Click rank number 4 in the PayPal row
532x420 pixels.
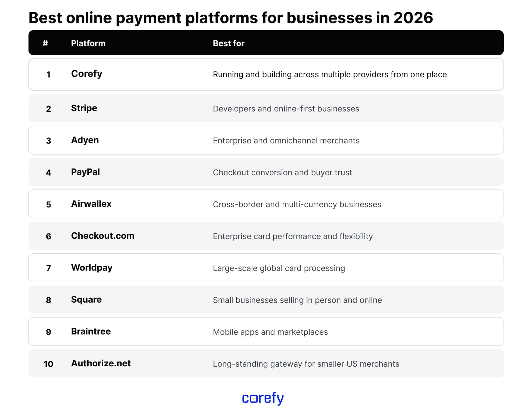point(49,173)
